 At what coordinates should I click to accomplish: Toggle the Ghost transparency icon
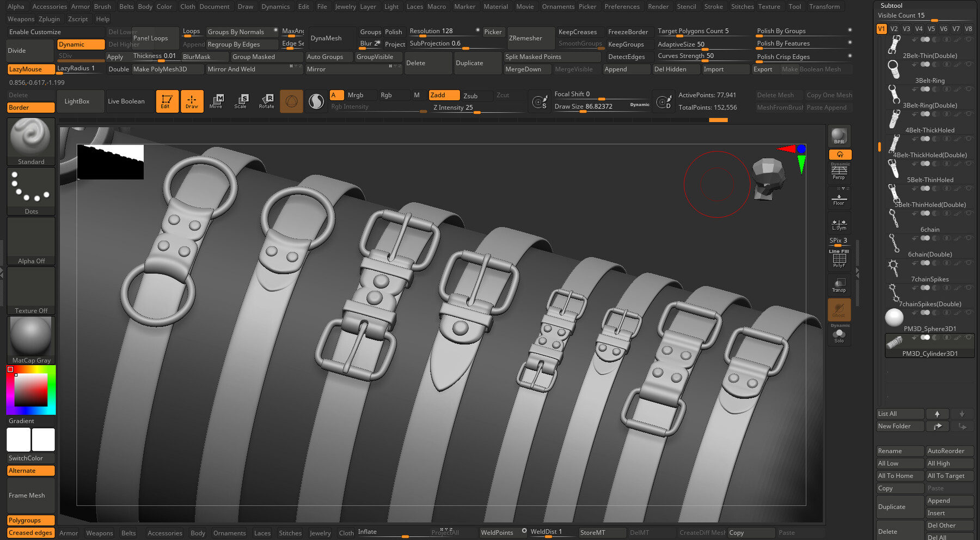click(x=839, y=309)
